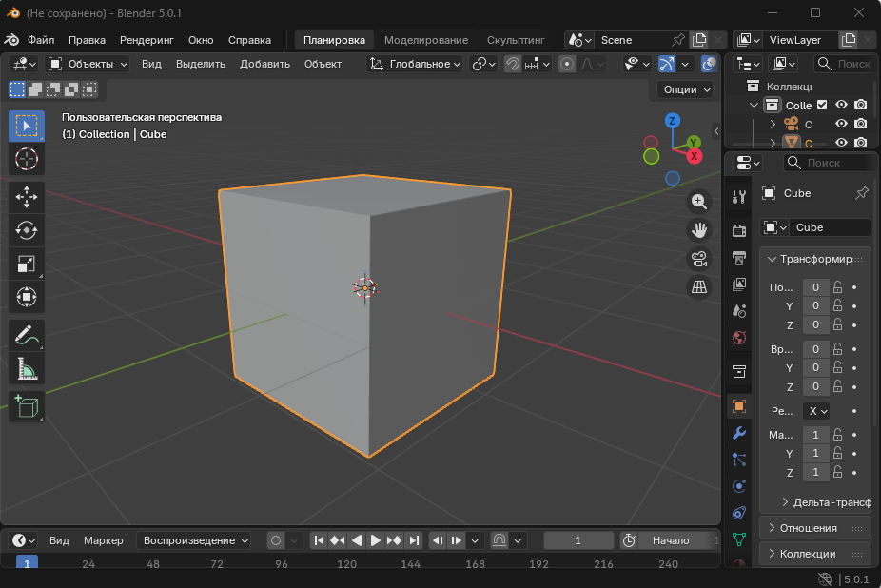The width and height of the screenshot is (881, 588).
Task: Open the Опции dropdown
Action: click(687, 89)
